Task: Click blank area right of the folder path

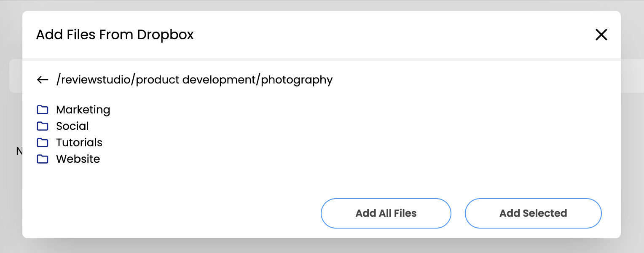Action: [464, 80]
